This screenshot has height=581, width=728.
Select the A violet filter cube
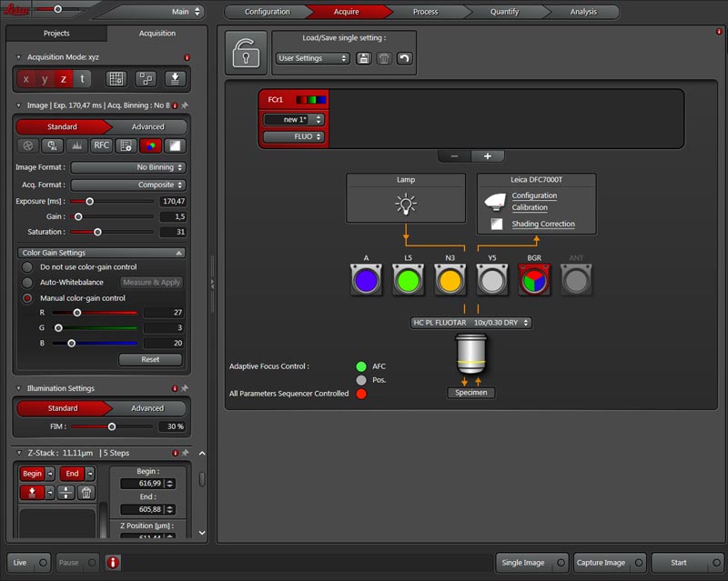[x=367, y=280]
